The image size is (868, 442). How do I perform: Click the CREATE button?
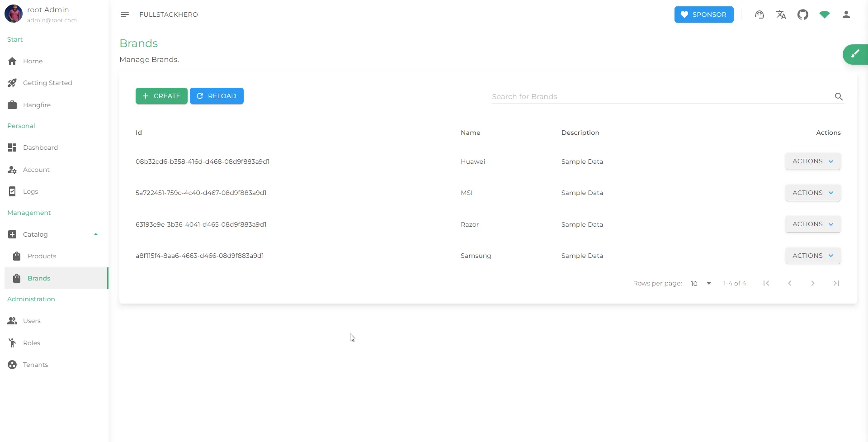click(161, 95)
